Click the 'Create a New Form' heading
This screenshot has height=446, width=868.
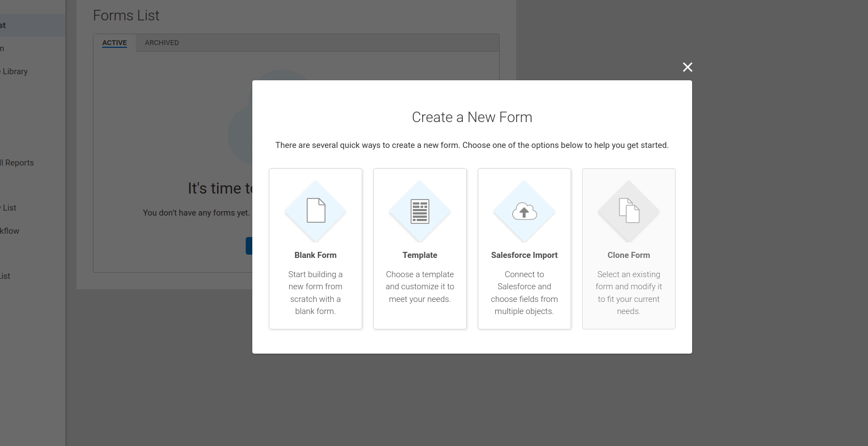tap(472, 117)
